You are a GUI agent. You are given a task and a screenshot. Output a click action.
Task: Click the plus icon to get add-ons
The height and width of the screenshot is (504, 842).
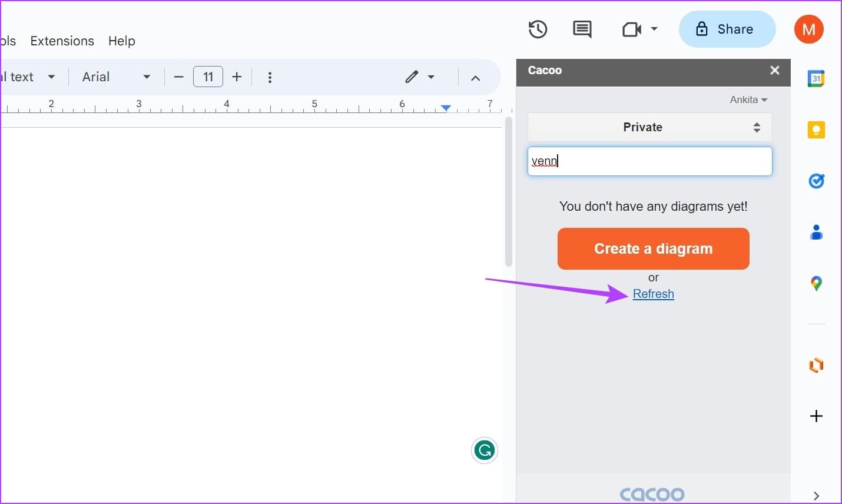click(x=816, y=416)
